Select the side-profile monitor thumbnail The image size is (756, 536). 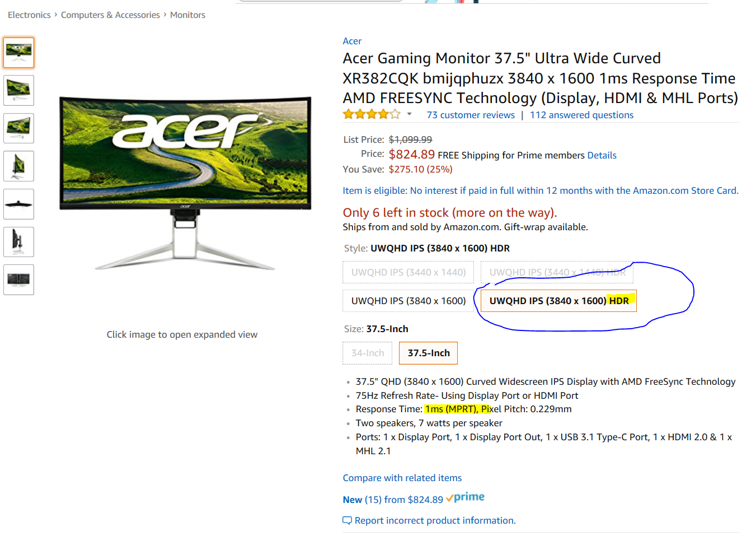[18, 166]
